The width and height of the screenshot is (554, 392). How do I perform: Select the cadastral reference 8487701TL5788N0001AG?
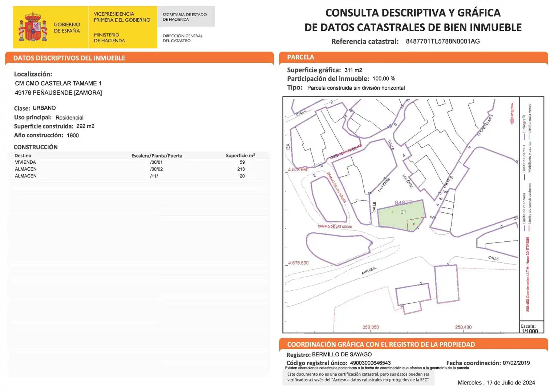pyautogui.click(x=442, y=41)
